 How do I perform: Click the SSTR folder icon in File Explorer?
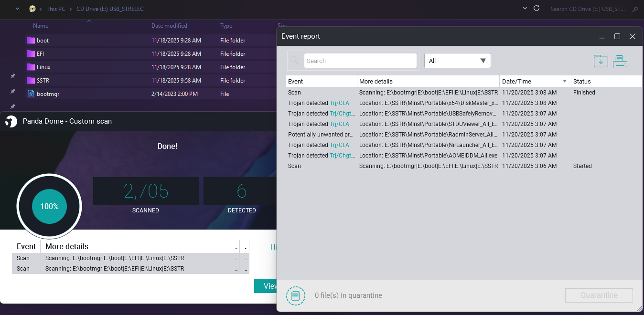[x=31, y=81]
